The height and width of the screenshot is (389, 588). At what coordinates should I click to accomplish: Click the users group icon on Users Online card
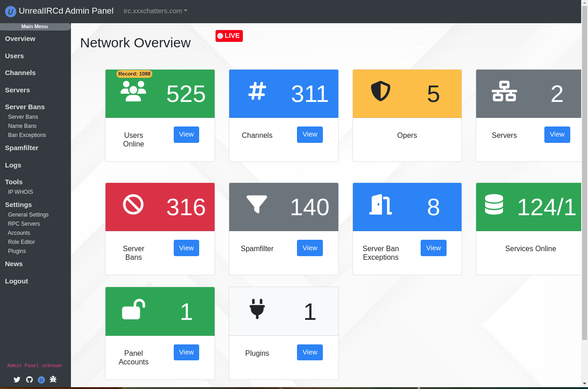click(x=133, y=91)
